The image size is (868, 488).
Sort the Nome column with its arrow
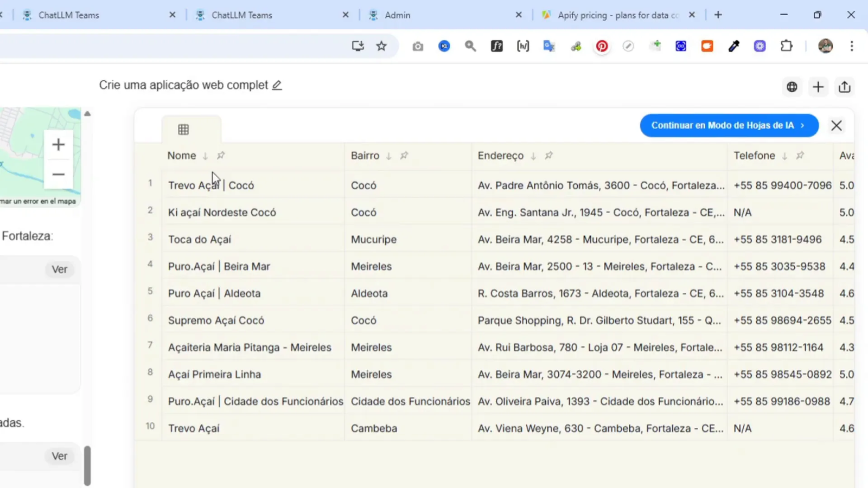tap(206, 156)
